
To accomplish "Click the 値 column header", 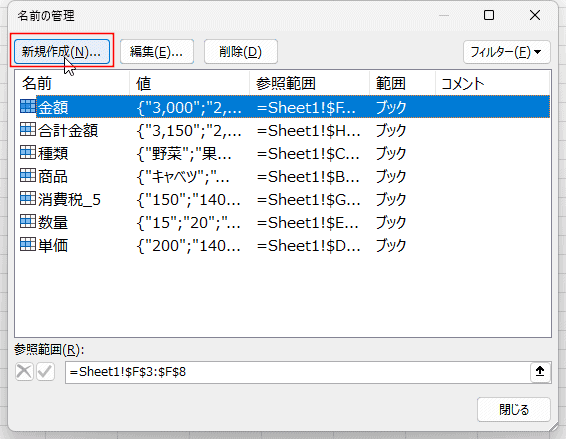I will 190,83.
